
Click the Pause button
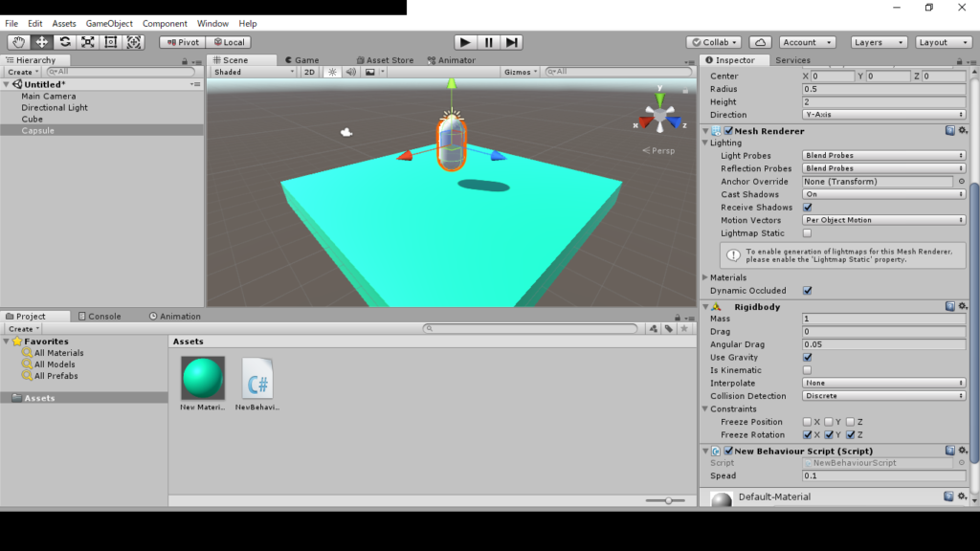tap(488, 42)
